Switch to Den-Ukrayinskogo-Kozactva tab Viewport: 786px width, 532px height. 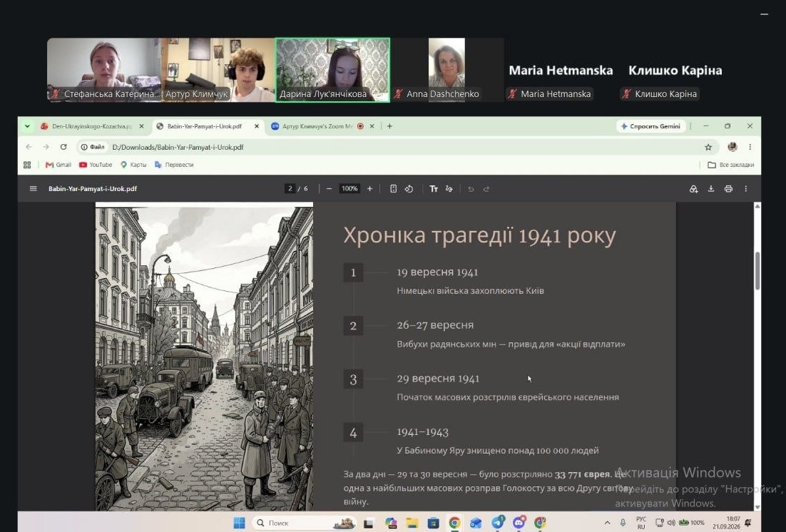92,126
